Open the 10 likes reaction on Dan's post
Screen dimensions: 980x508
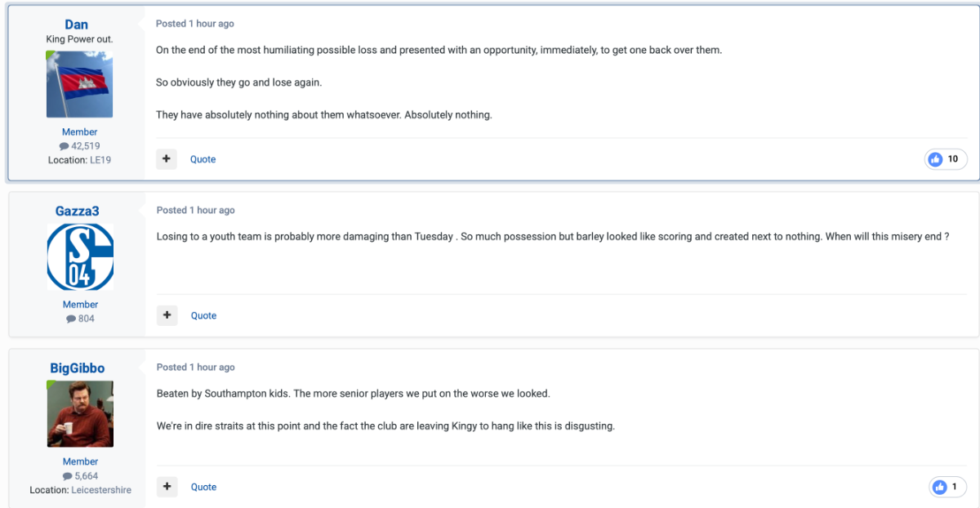click(x=946, y=159)
